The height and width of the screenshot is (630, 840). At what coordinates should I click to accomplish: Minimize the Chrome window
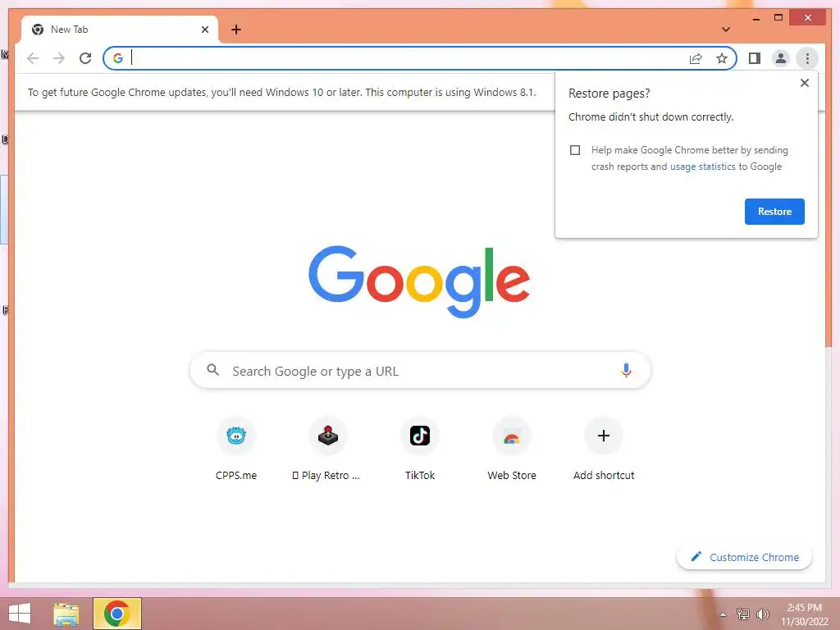(x=756, y=18)
